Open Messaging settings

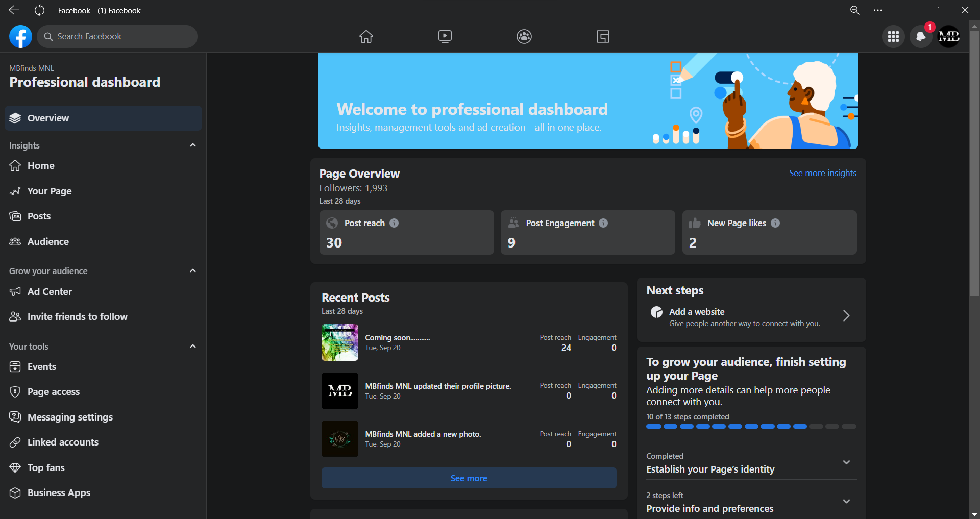pos(103,417)
